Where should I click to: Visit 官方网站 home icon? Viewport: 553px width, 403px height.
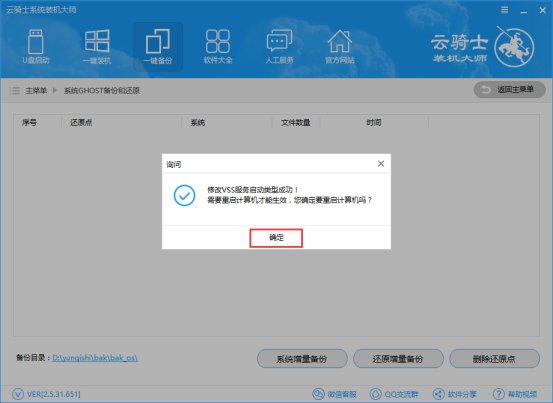coord(340,47)
